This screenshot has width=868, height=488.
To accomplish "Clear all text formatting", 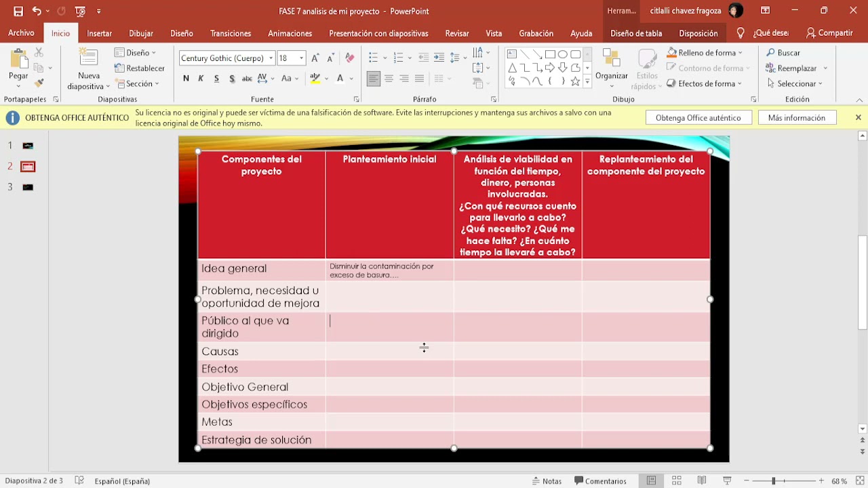I will (x=350, y=58).
